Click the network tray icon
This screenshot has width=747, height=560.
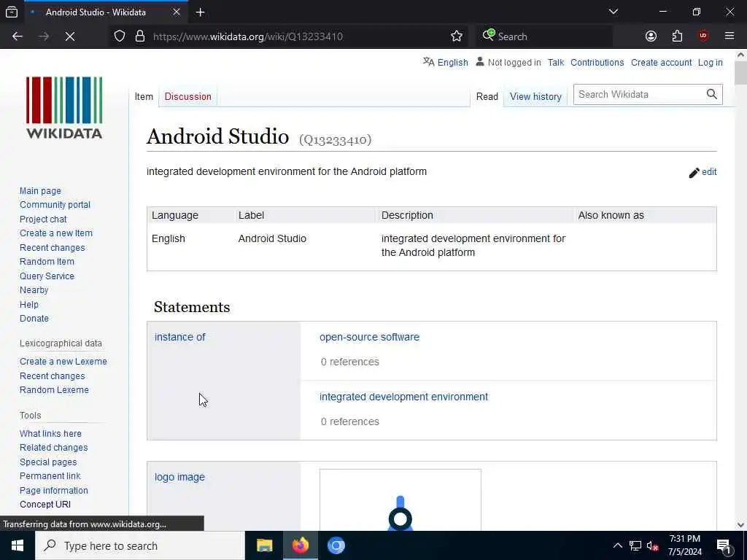point(635,545)
